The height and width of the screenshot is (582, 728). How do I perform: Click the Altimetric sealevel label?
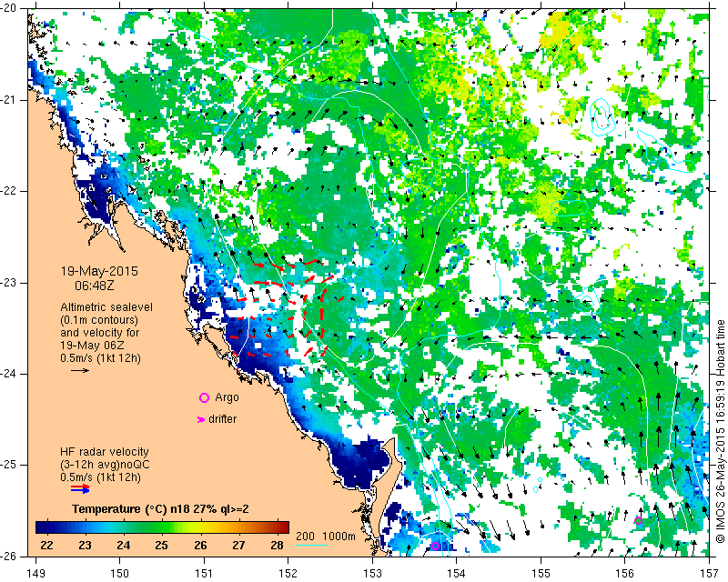click(106, 307)
